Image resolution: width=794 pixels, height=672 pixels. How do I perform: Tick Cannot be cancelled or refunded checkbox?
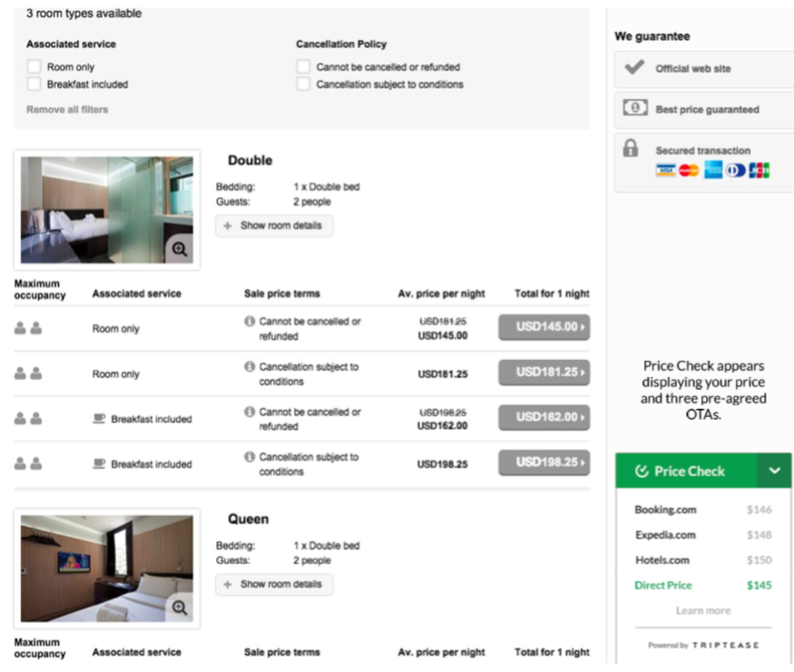(x=304, y=67)
